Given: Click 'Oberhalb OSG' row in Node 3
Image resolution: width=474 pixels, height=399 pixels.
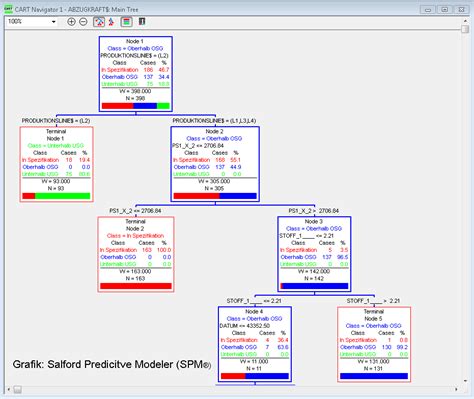Looking at the screenshot, I should point(314,257).
